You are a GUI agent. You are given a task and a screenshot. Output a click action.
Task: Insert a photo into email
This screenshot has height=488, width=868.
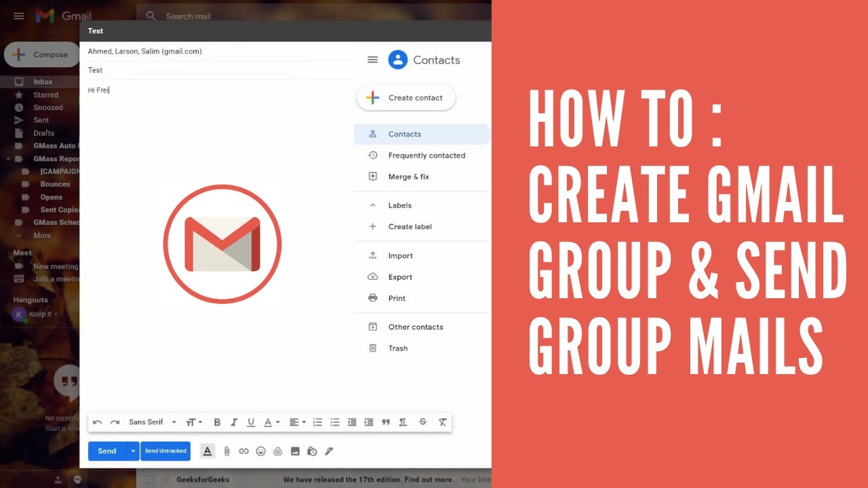click(x=295, y=451)
